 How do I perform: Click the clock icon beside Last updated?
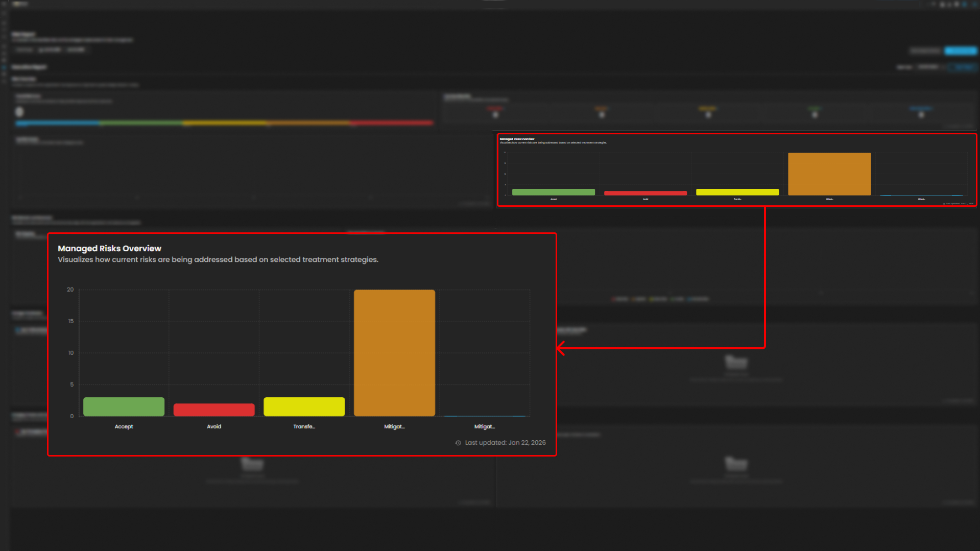click(458, 443)
